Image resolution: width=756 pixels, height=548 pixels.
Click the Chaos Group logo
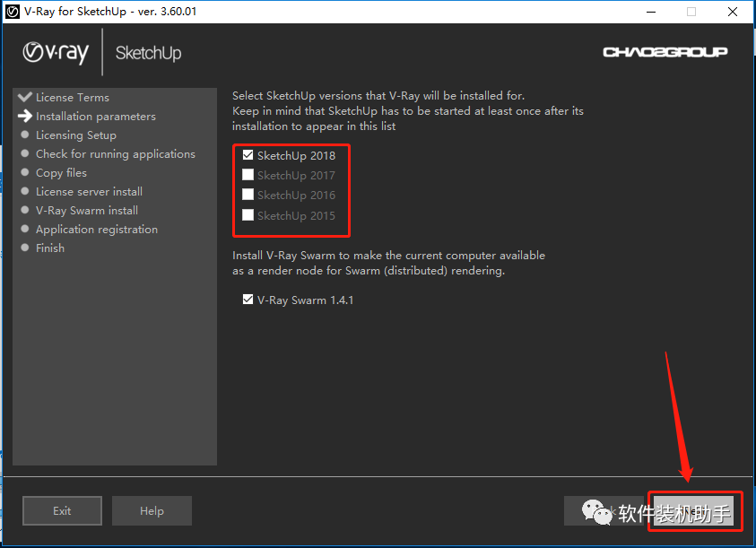(665, 52)
